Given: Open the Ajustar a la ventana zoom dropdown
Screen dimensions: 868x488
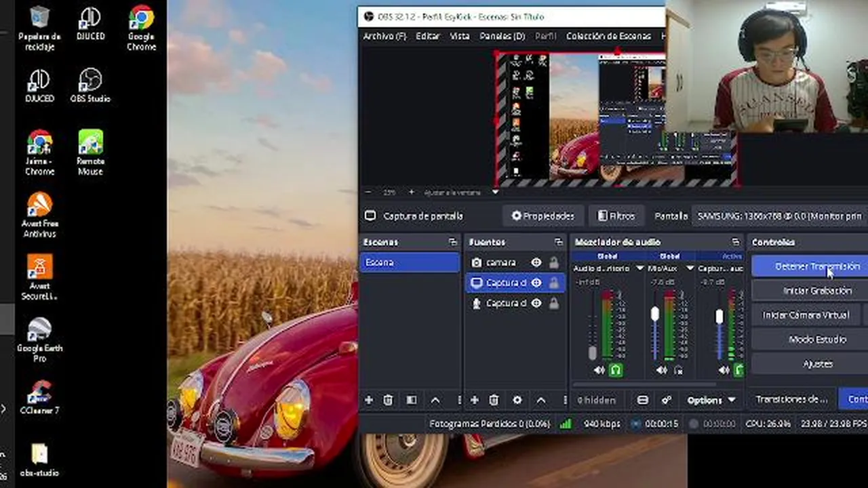Looking at the screenshot, I should (494, 192).
